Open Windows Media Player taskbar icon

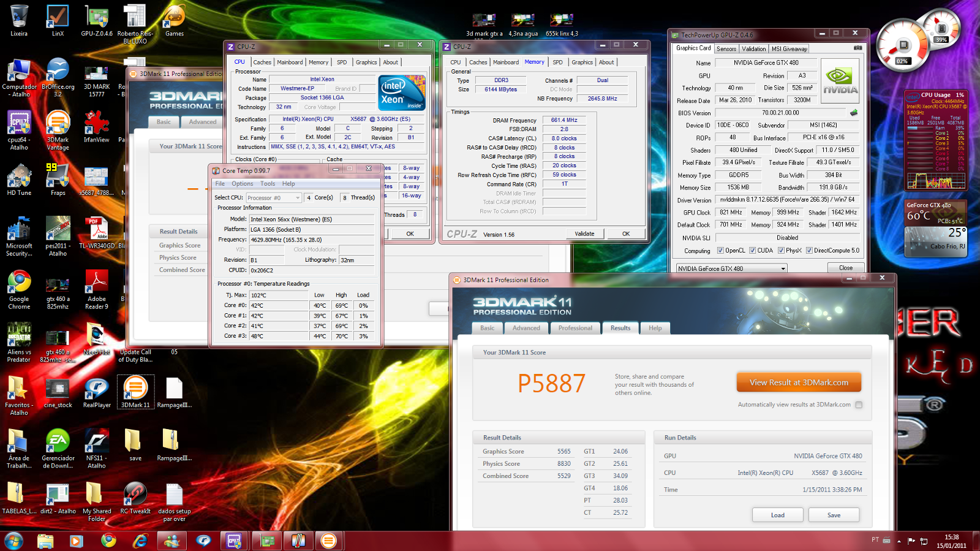(76, 541)
